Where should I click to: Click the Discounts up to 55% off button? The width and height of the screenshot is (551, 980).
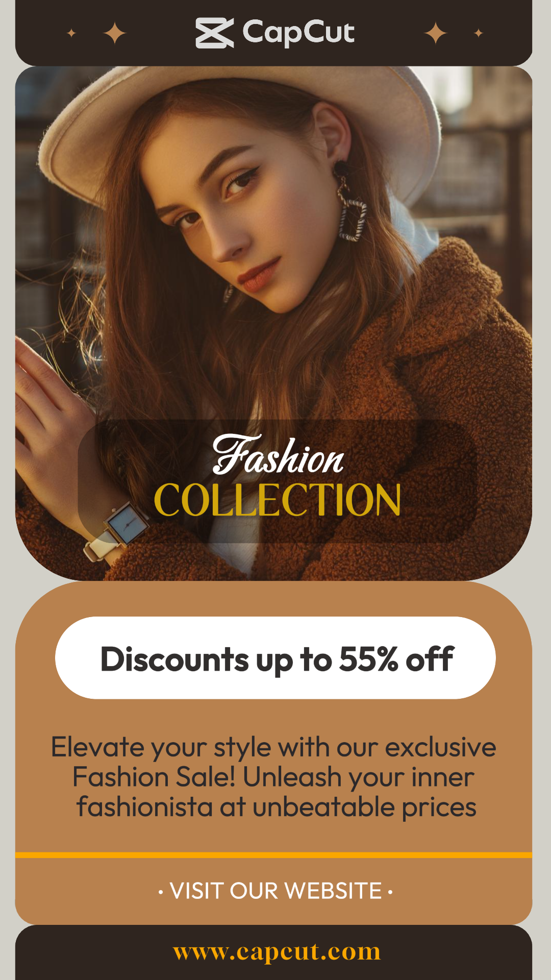pos(275,658)
